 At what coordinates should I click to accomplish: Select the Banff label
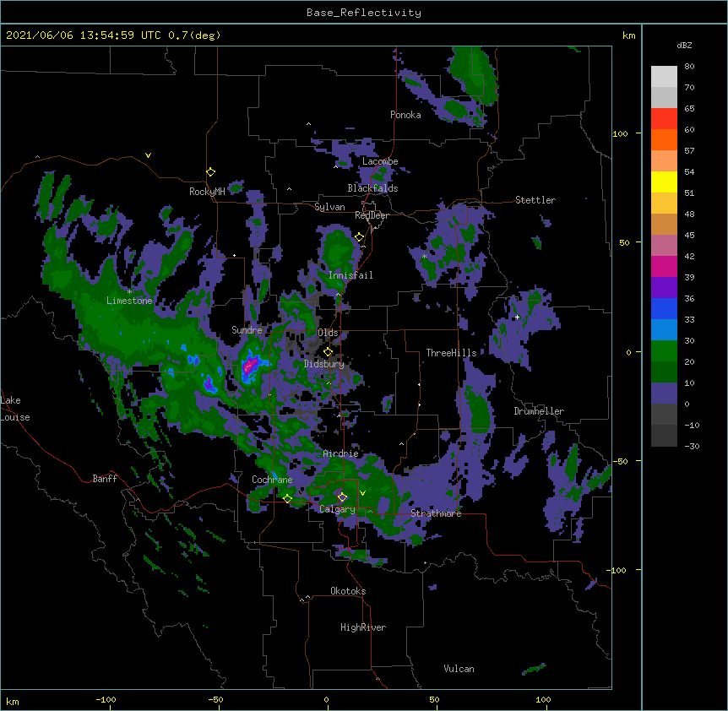(105, 479)
